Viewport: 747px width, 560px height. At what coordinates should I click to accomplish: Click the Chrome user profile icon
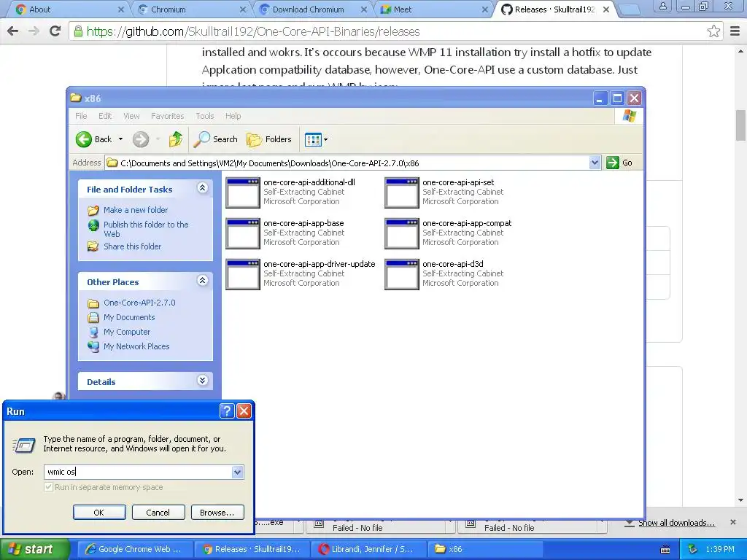[x=662, y=6]
